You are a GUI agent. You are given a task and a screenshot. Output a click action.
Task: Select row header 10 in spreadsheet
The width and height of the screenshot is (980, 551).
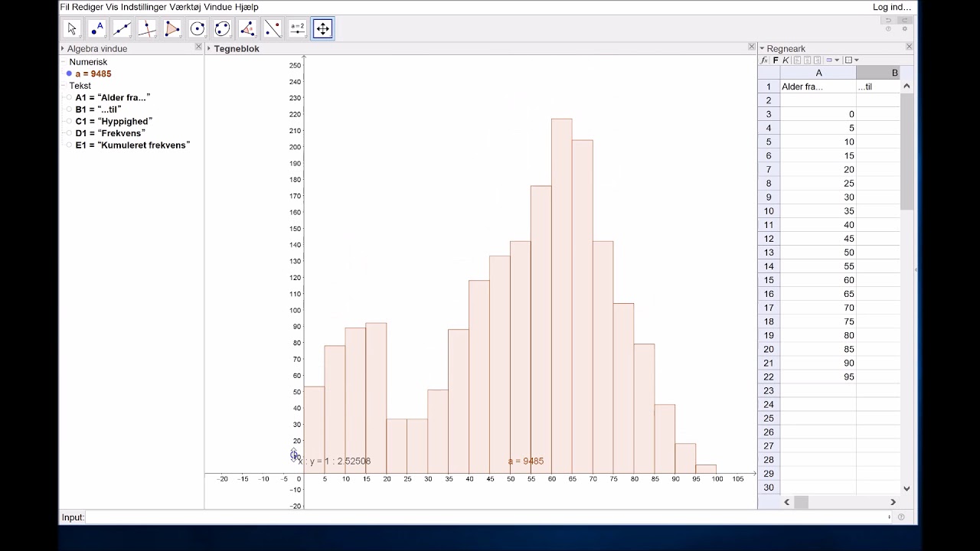click(769, 211)
